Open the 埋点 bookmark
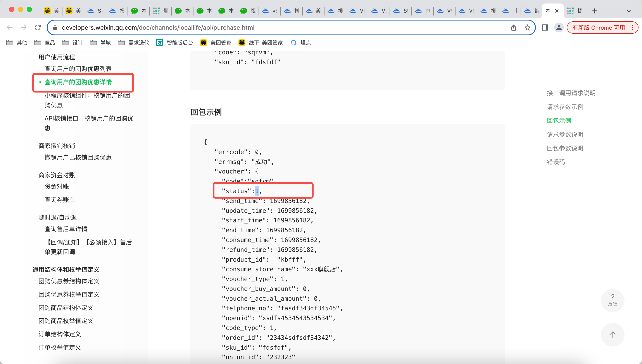The height and width of the screenshot is (364, 642). 301,43
